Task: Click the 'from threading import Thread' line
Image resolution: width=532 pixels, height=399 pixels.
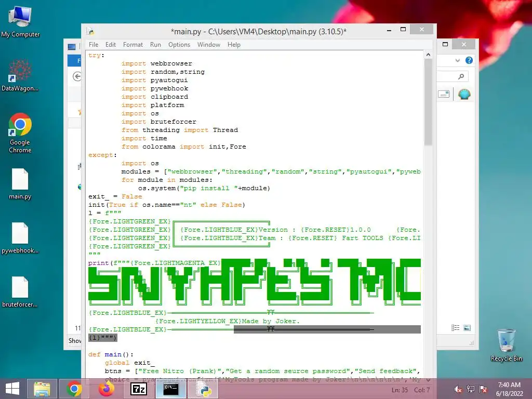Action: coord(180,130)
